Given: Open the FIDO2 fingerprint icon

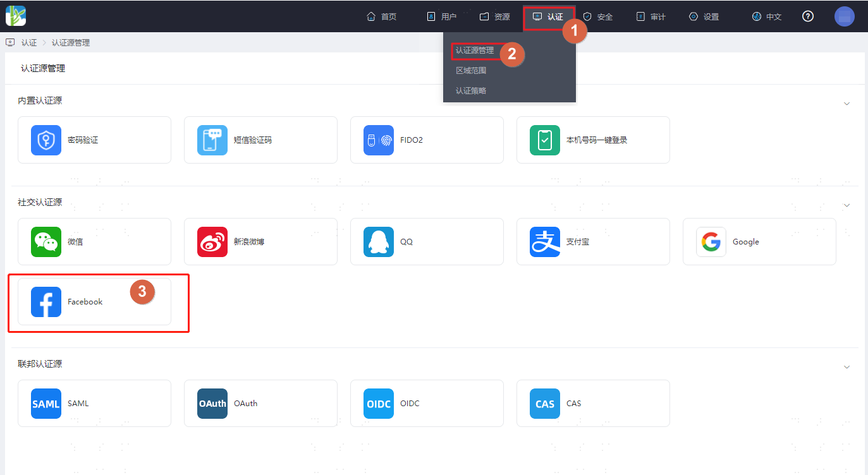Looking at the screenshot, I should click(379, 140).
